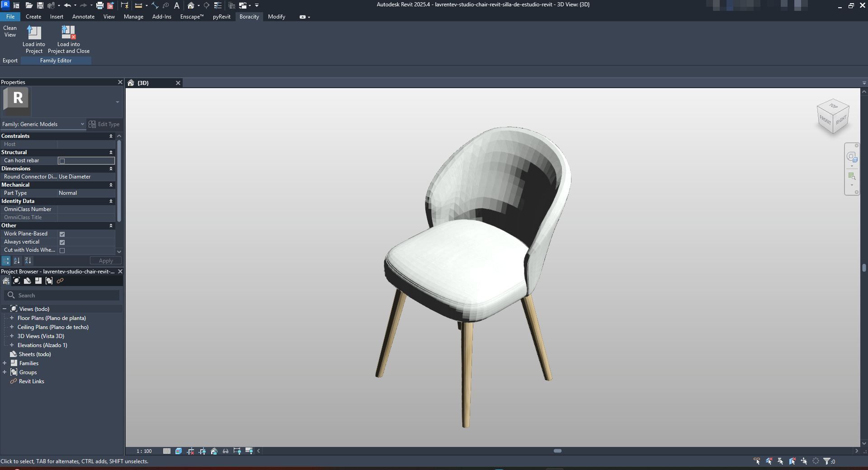The image size is (868, 470).
Task: Click the horizontal scrollbar thumb below viewport
Action: coord(557,451)
